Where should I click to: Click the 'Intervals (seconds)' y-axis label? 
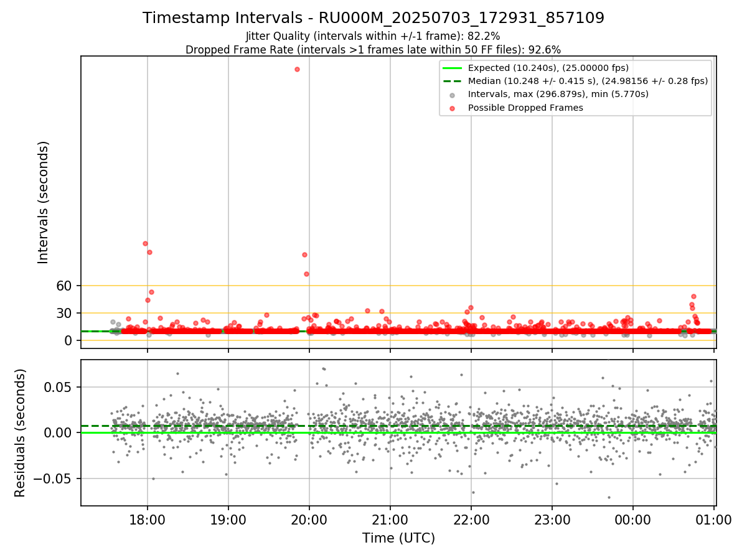(44, 202)
